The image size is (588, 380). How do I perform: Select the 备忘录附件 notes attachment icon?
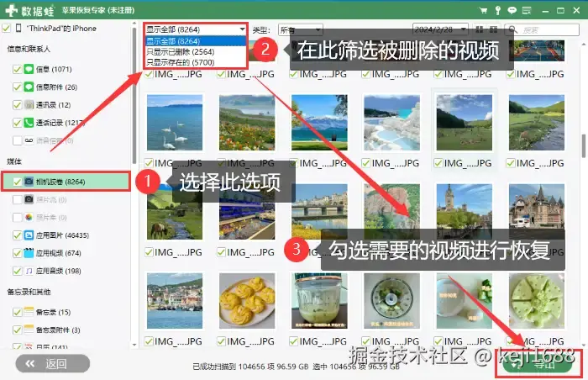(x=29, y=330)
